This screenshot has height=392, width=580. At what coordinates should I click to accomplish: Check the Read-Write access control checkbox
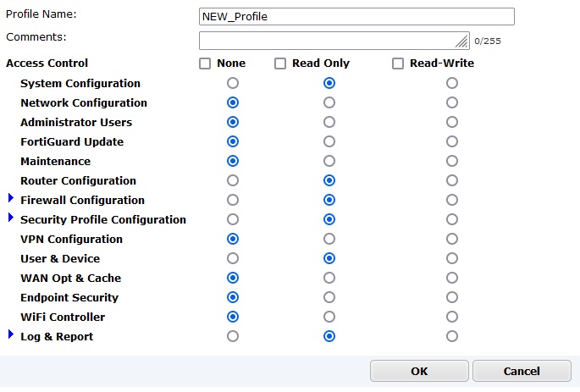point(398,63)
